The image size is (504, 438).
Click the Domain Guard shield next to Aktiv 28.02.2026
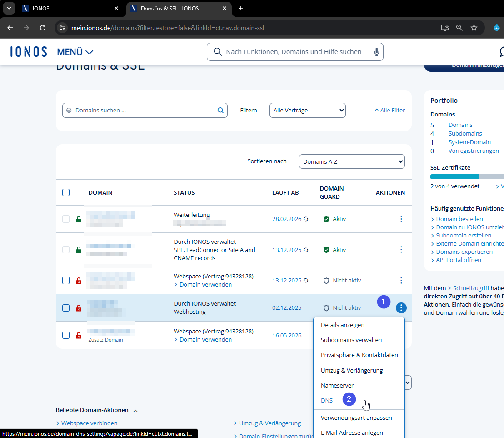coord(326,219)
